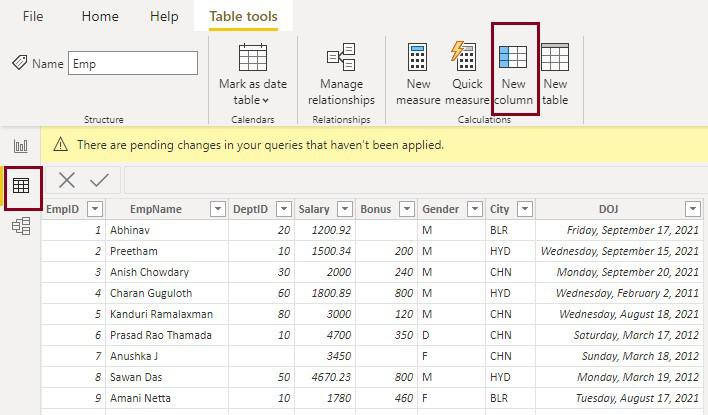Click the Gender value D for Prasad Rao
The height and width of the screenshot is (415, 708).
click(x=425, y=335)
